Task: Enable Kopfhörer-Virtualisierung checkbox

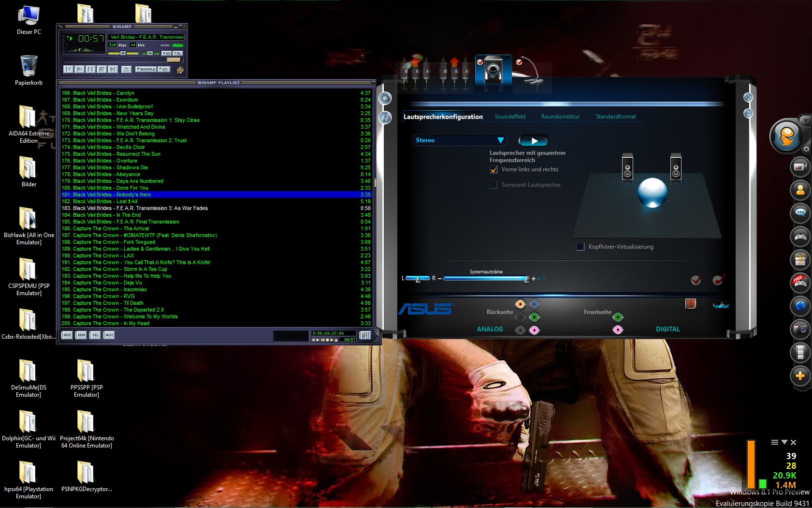Action: pyautogui.click(x=580, y=247)
